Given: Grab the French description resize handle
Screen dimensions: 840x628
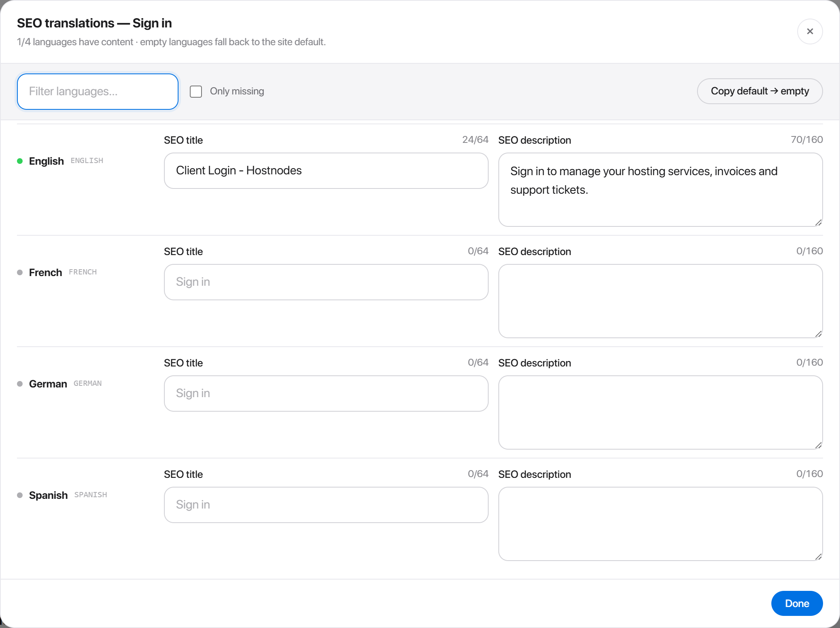Looking at the screenshot, I should [818, 334].
